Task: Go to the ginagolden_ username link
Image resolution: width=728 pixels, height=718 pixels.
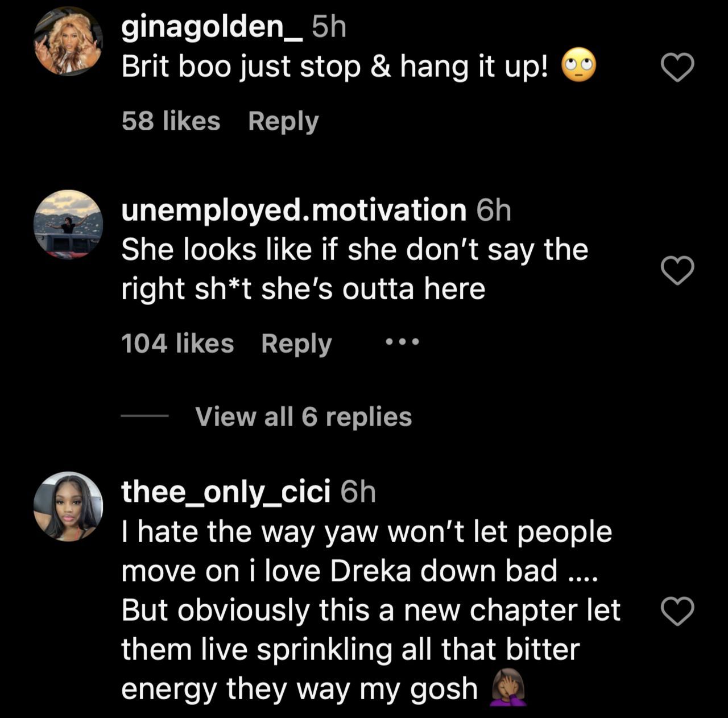Action: tap(212, 27)
